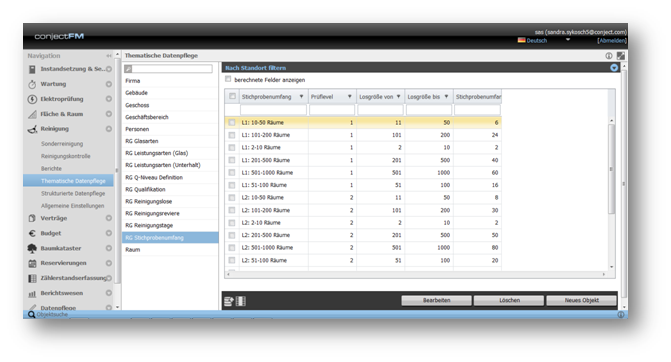Expand the 'Nach Standort filtern' section
The image size is (671, 362).
[x=614, y=68]
